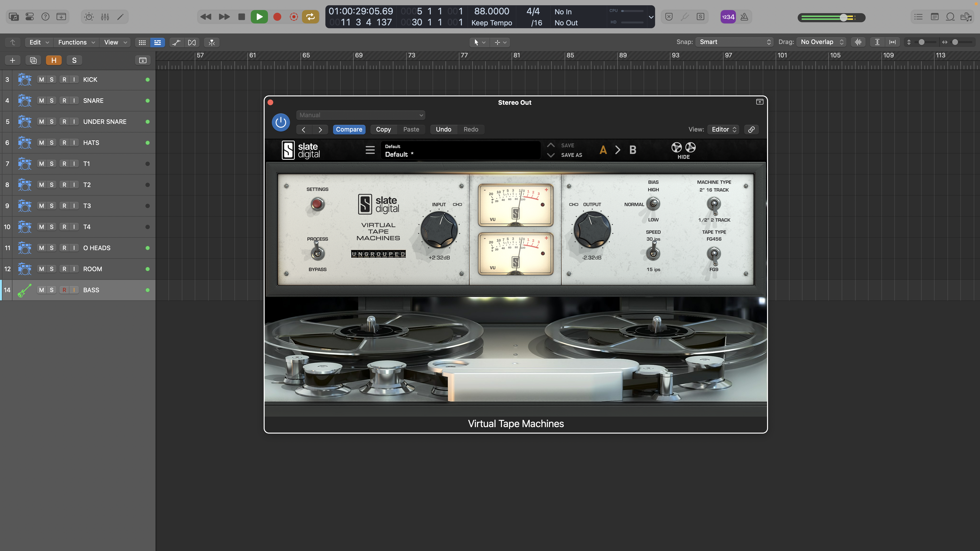Flip the MACHINE TYPE switch
This screenshot has height=551, width=980.
[714, 205]
